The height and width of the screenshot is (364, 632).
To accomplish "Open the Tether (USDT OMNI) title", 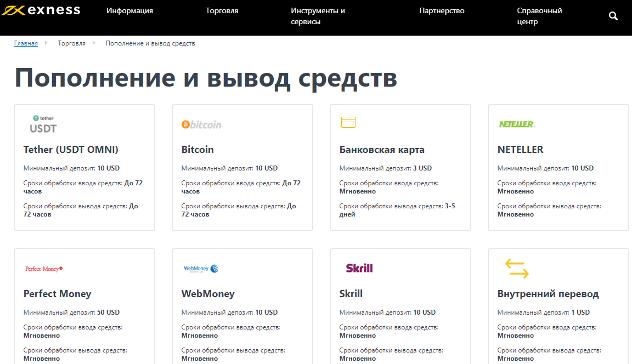I will (x=71, y=150).
